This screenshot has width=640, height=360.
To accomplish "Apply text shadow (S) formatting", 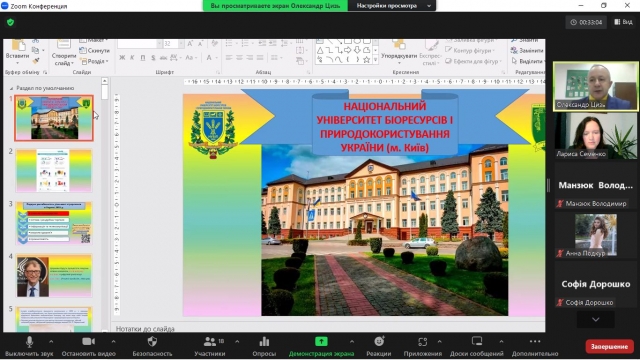I will click(153, 58).
